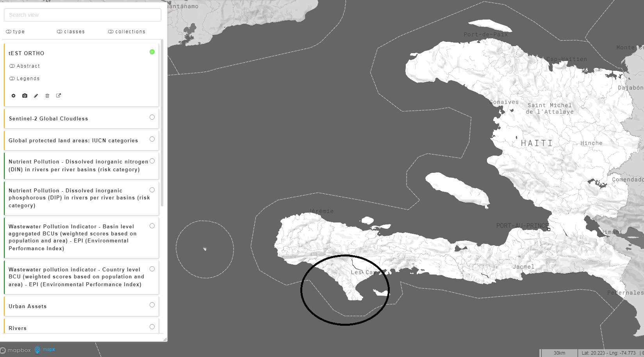Click the Wastewater Pollution Indicator basin layer title

click(x=71, y=233)
